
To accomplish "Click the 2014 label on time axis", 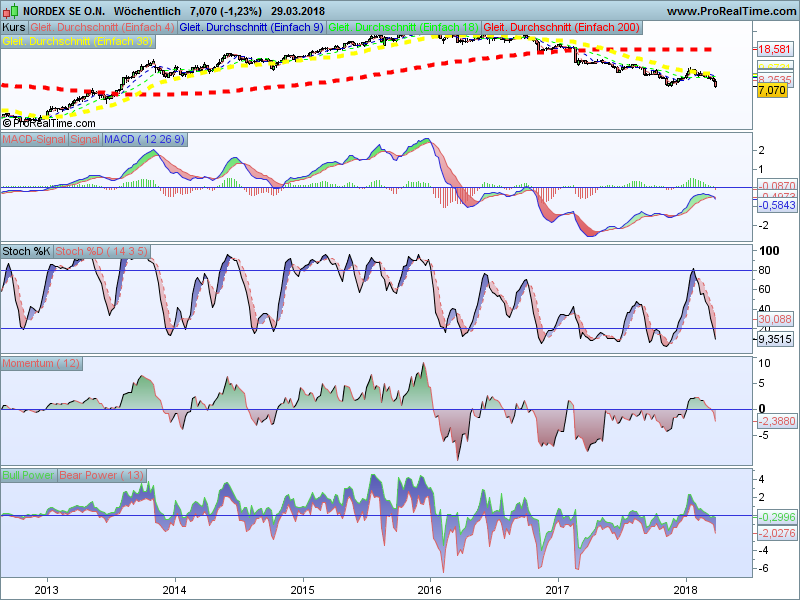I will tap(174, 590).
